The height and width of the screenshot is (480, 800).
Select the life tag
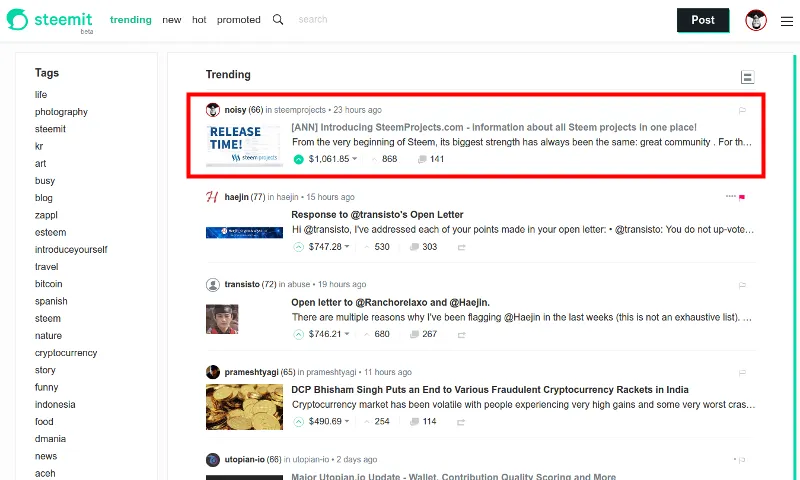tap(41, 94)
